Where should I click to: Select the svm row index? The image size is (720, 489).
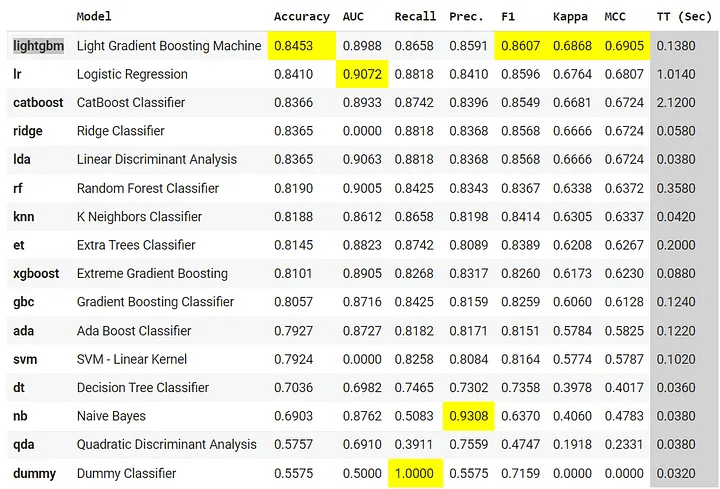point(25,359)
